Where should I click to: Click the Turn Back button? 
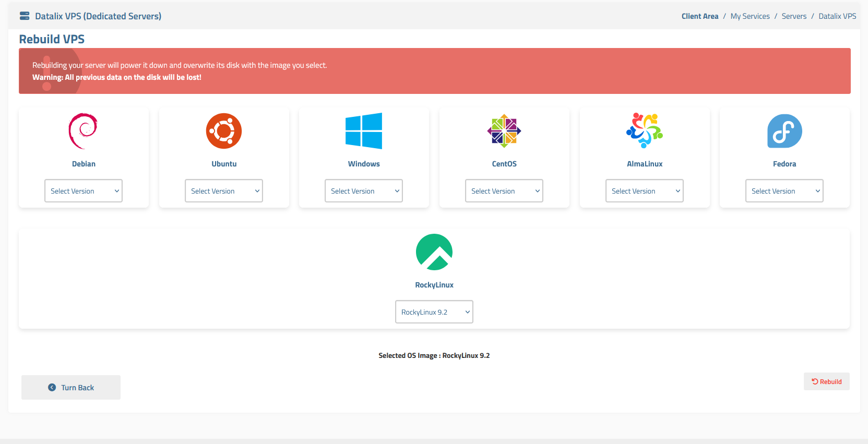[71, 388]
